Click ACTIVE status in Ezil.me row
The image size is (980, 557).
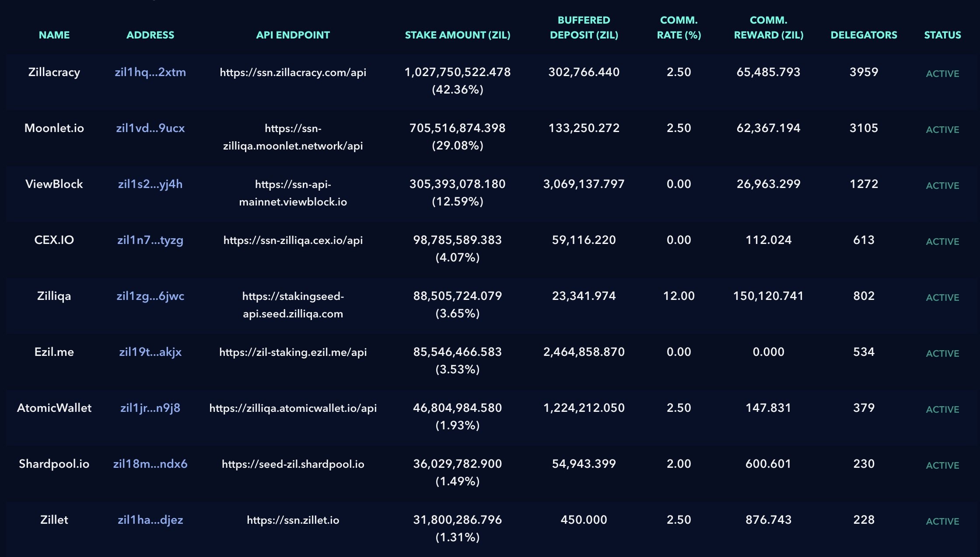coord(942,354)
